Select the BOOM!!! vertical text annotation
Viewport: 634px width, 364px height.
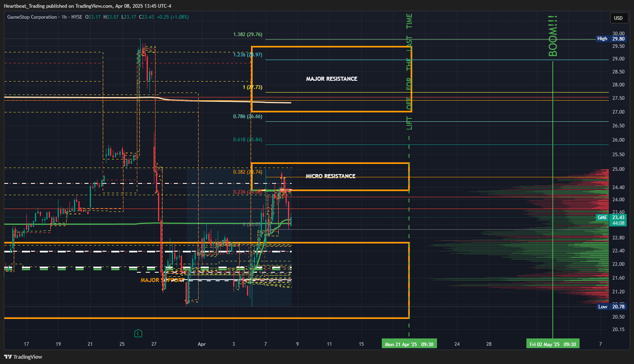[x=553, y=36]
